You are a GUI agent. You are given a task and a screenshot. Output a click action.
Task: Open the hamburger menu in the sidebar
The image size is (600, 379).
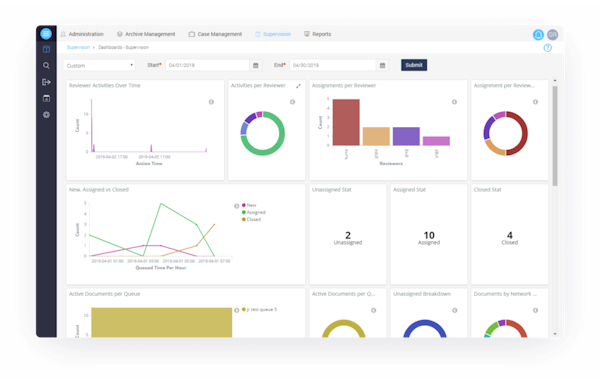click(x=46, y=34)
